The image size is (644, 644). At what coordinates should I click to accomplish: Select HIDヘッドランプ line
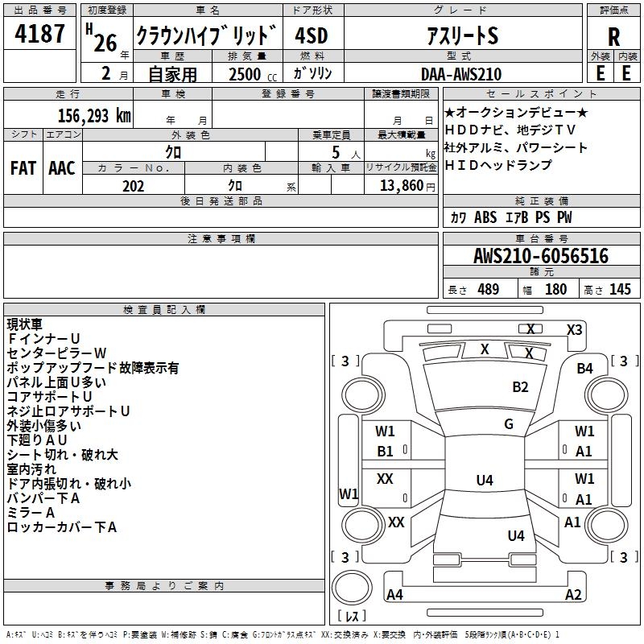(498, 165)
